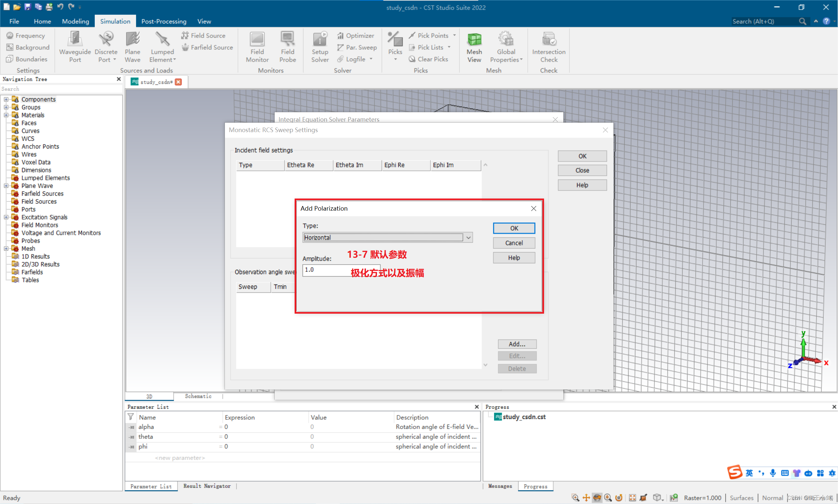Confirm Add Polarization with OK
Viewport: 838px width, 504px height.
coord(514,228)
